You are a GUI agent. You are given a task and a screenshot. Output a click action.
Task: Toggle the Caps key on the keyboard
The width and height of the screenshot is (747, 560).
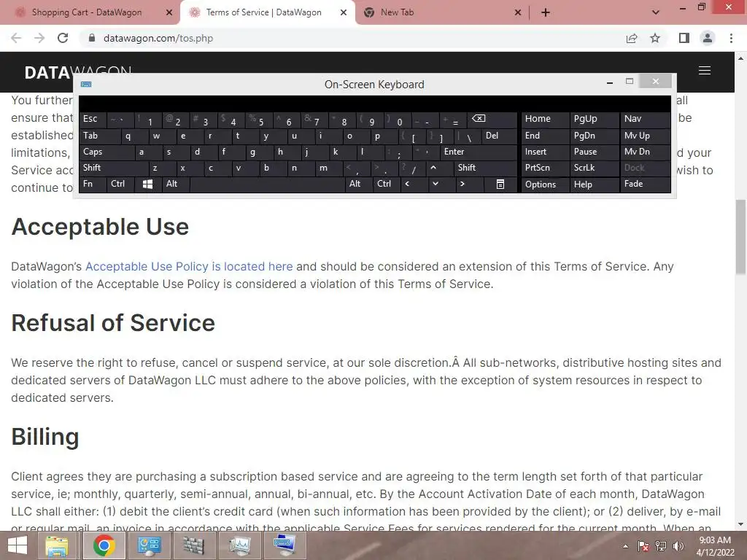pos(107,152)
